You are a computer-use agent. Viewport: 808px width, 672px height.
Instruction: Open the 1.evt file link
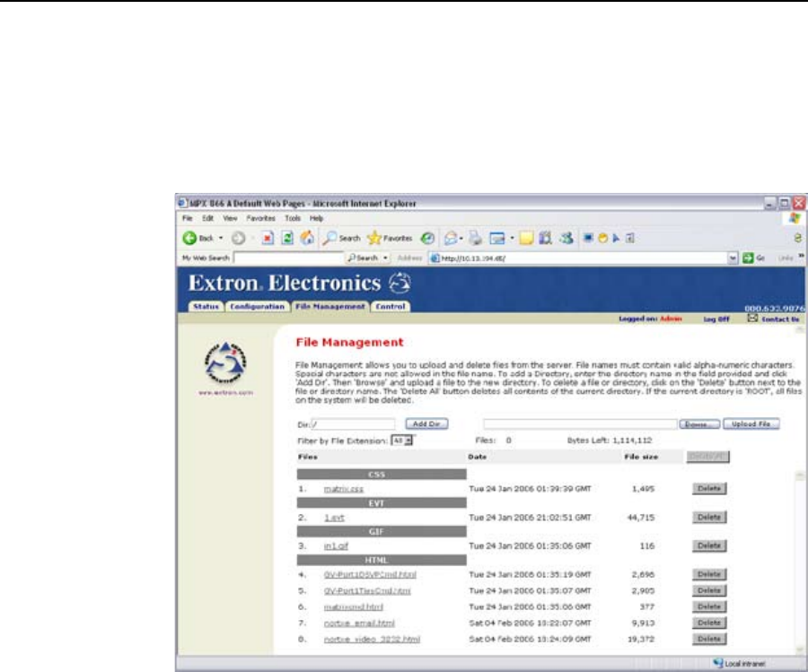pos(334,518)
